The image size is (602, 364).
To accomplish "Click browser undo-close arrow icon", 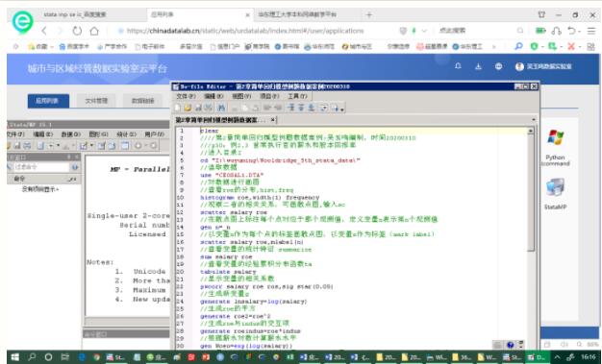I will (x=571, y=31).
